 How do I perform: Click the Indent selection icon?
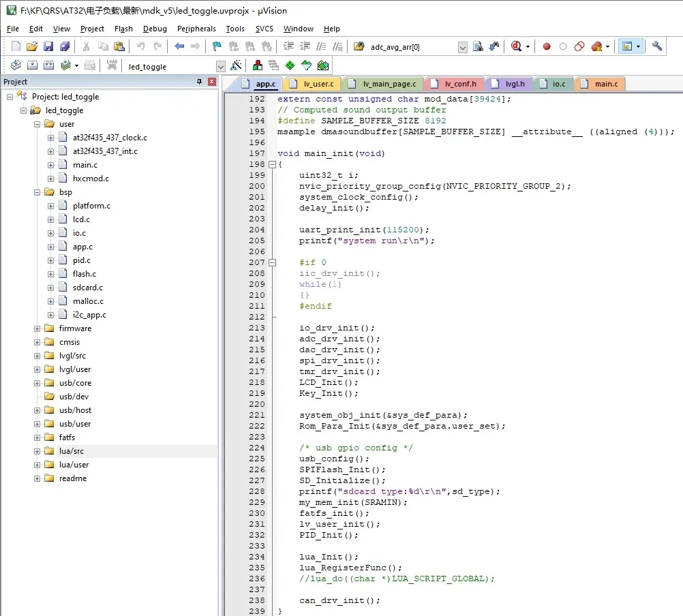[x=288, y=46]
